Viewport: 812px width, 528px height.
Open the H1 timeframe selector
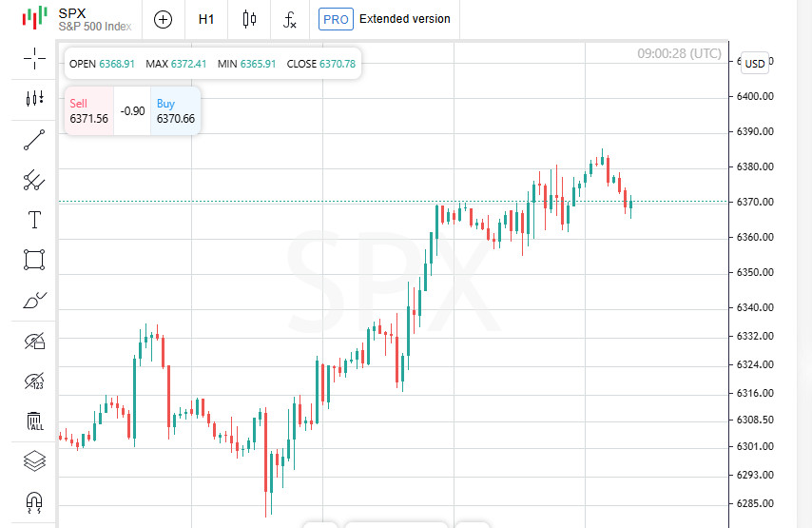click(206, 20)
